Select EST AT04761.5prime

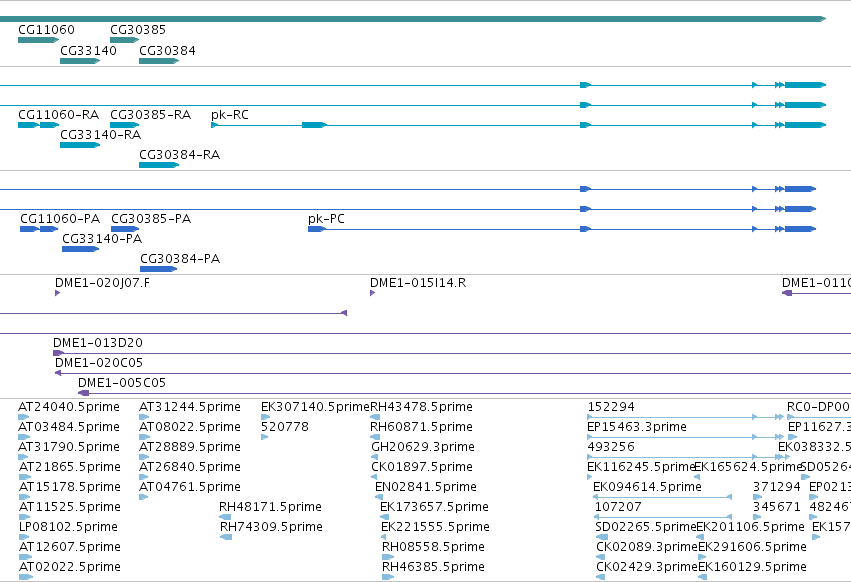pyautogui.click(x=190, y=487)
